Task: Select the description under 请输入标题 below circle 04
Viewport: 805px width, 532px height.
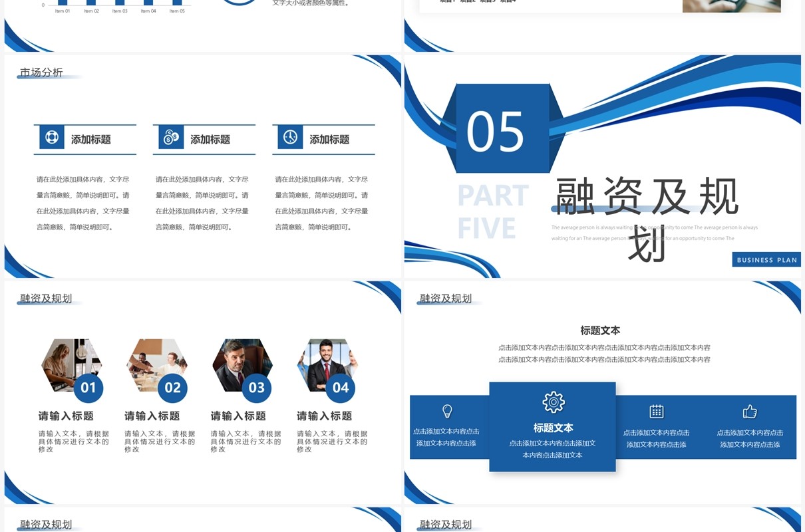Action: (332, 442)
